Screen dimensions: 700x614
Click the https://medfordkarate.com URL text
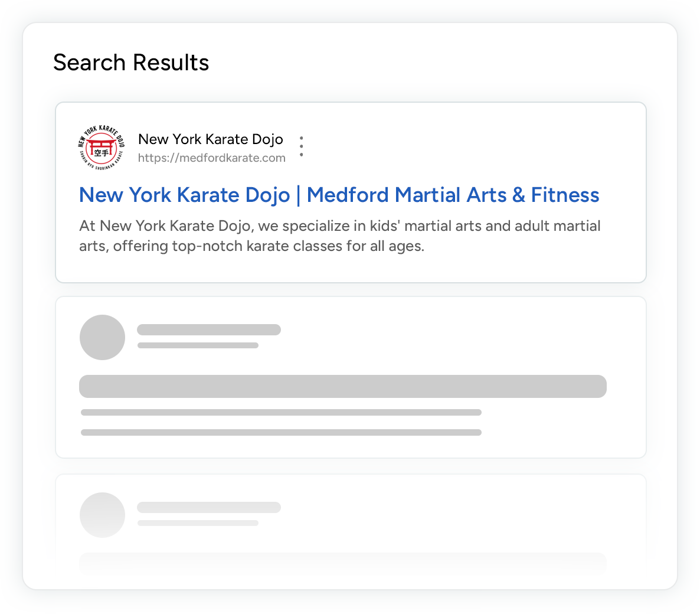[x=211, y=158]
